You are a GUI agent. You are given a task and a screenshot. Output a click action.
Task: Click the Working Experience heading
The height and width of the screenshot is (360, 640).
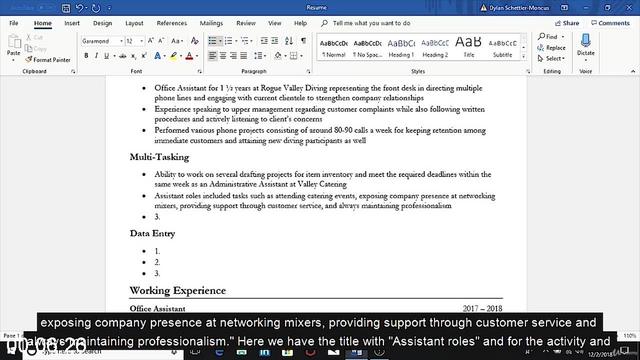point(178,291)
